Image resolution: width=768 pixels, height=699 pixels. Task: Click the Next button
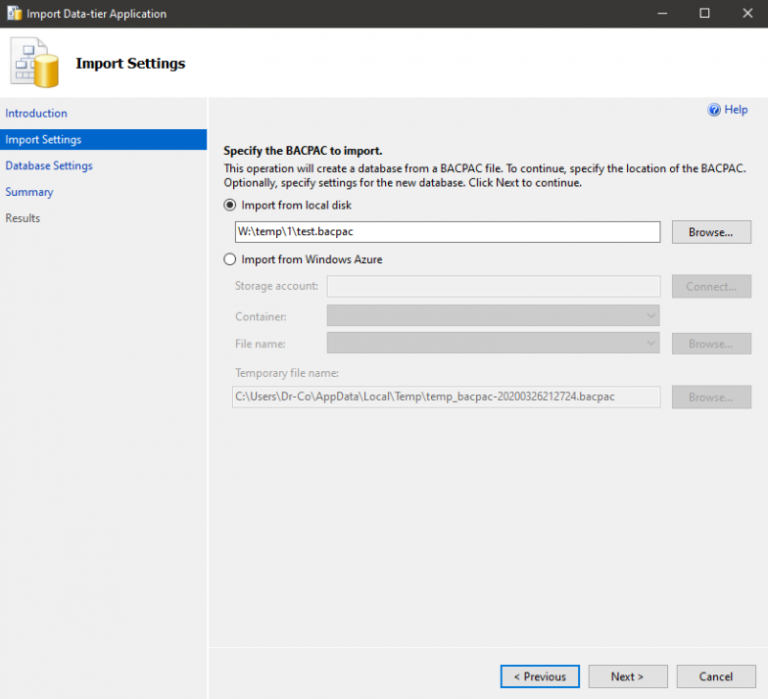click(x=627, y=676)
